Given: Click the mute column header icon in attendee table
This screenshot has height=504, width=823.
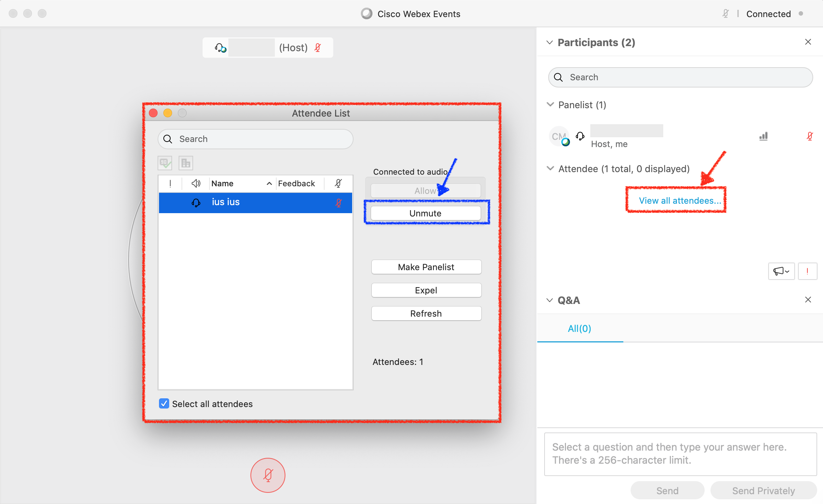Looking at the screenshot, I should click(x=338, y=183).
